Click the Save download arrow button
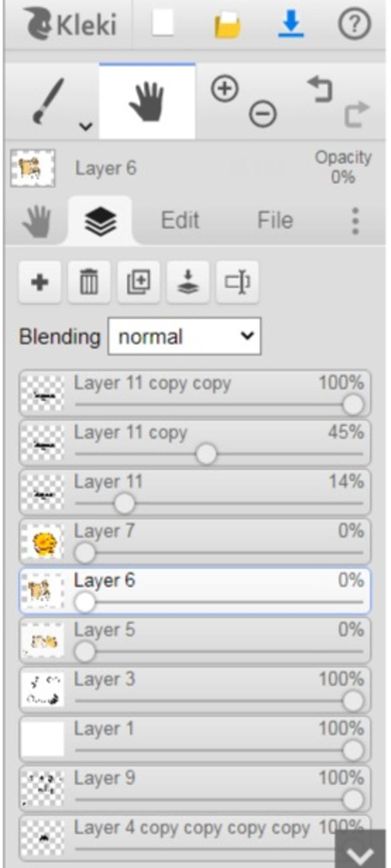The width and height of the screenshot is (391, 868). 291,24
